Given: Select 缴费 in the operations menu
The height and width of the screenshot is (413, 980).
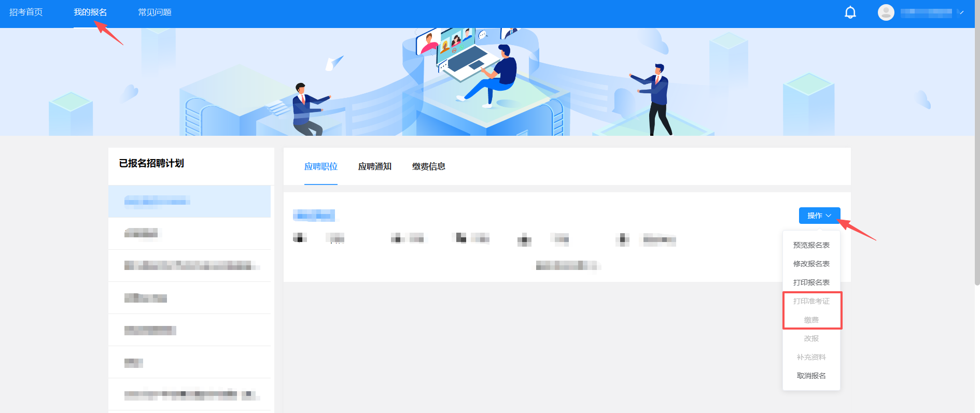Looking at the screenshot, I should pos(811,320).
